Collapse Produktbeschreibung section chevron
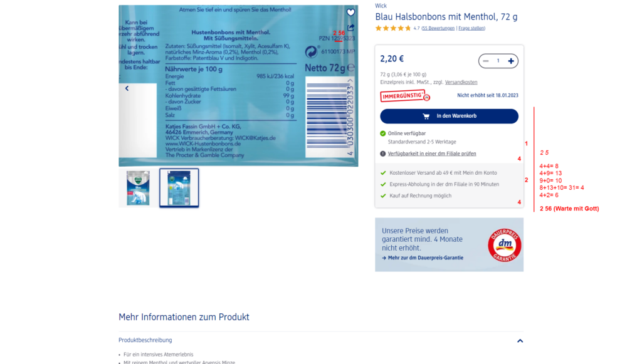 (520, 341)
